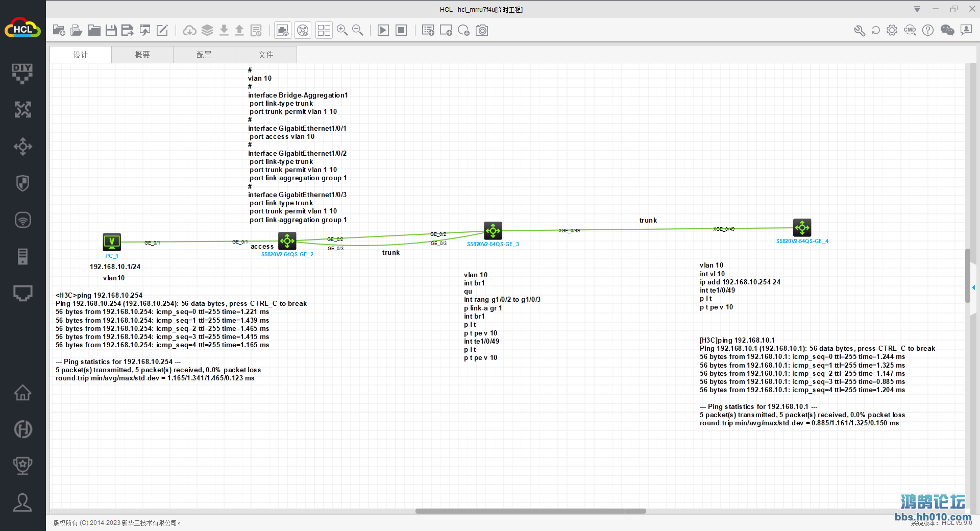Click the add rectangle shape icon

[446, 30]
